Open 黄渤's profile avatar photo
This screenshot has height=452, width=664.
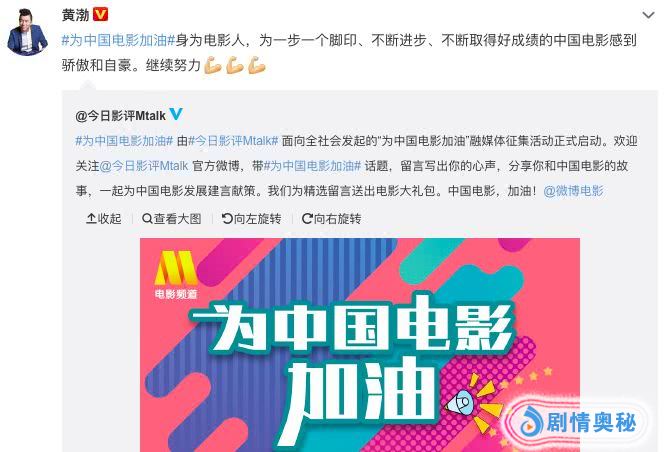coord(28,32)
